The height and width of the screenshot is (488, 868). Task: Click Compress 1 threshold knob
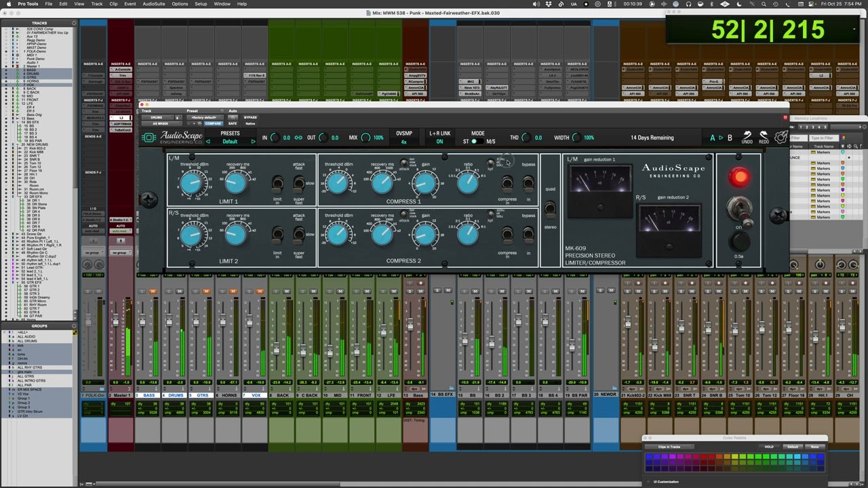point(338,182)
